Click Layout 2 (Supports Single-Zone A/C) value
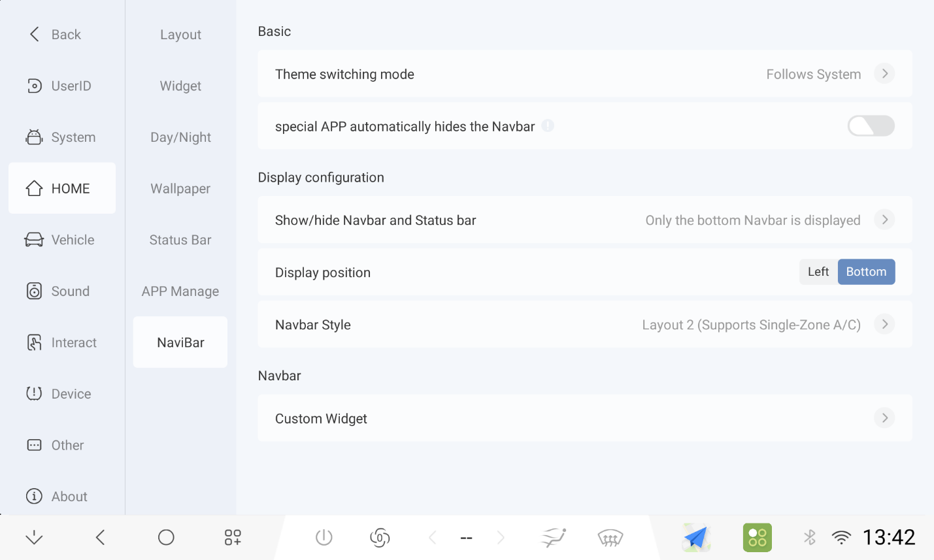This screenshot has height=560, width=934. [x=752, y=325]
